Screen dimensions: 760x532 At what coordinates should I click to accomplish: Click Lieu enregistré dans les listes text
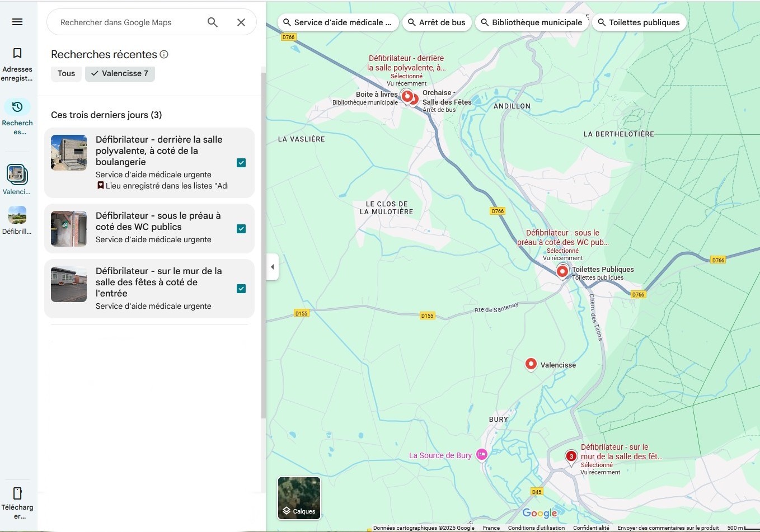pos(166,186)
